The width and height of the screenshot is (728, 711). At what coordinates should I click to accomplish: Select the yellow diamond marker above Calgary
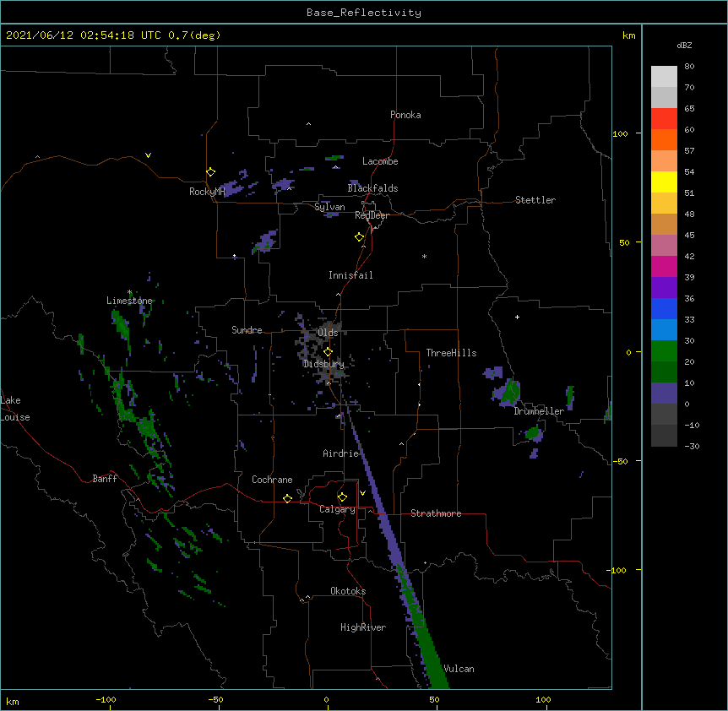click(342, 497)
